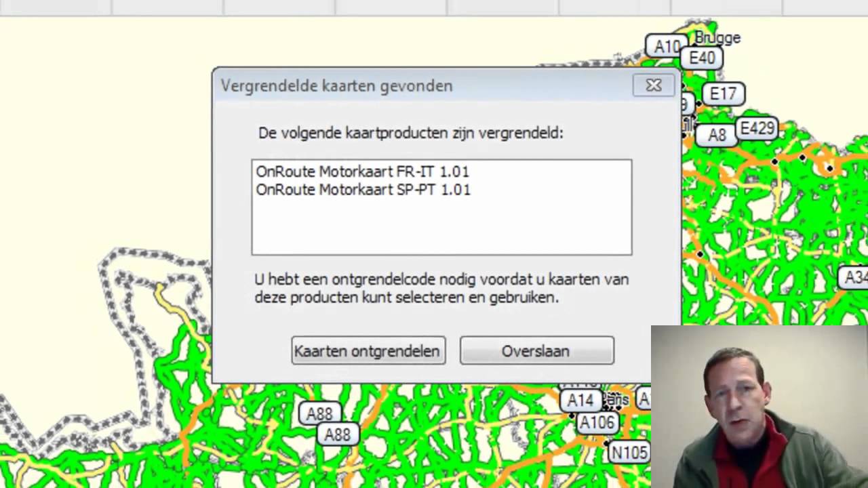Viewport: 868px width, 488px height.
Task: Close the Vergrendelde kaarten gevonden dialog
Action: click(x=653, y=85)
